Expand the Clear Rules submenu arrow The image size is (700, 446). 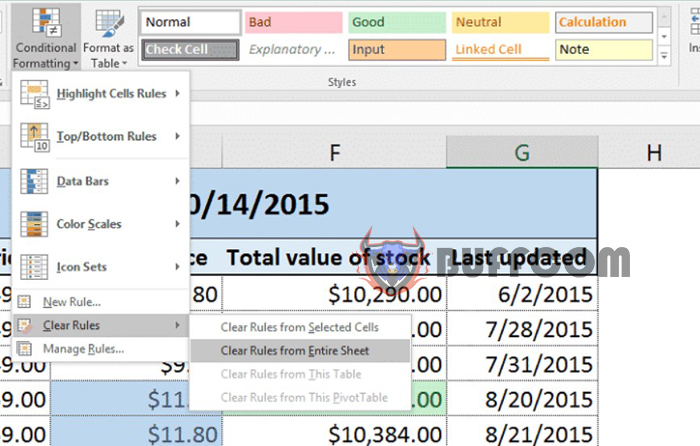178,325
